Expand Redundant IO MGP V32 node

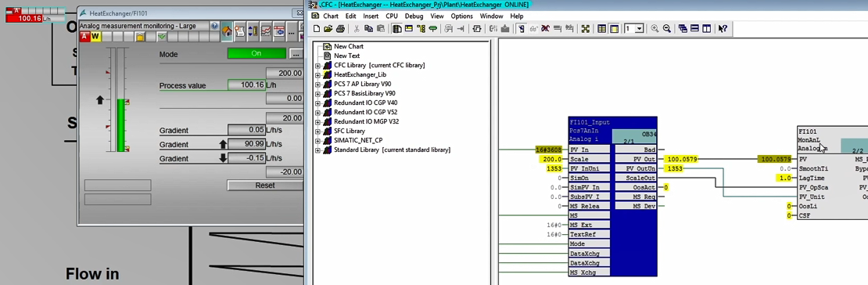tap(317, 121)
